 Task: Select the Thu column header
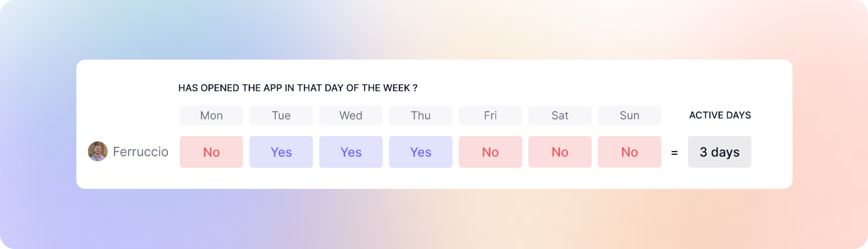click(420, 115)
